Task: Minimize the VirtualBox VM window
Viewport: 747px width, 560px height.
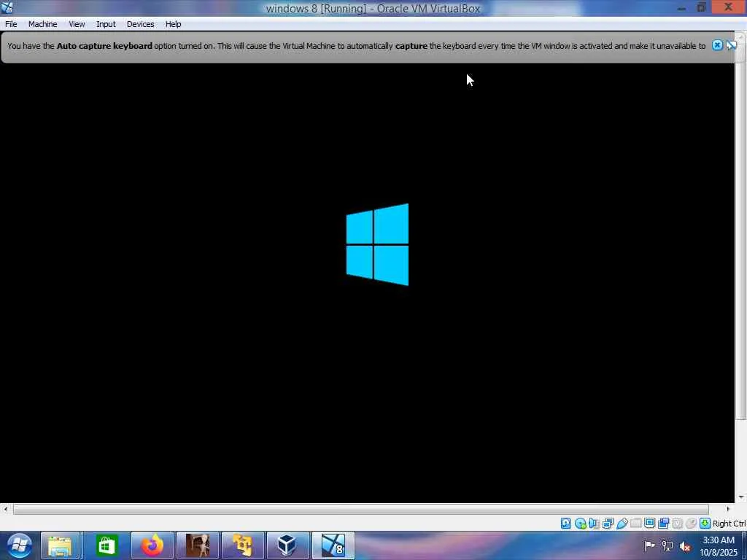Action: (682, 7)
